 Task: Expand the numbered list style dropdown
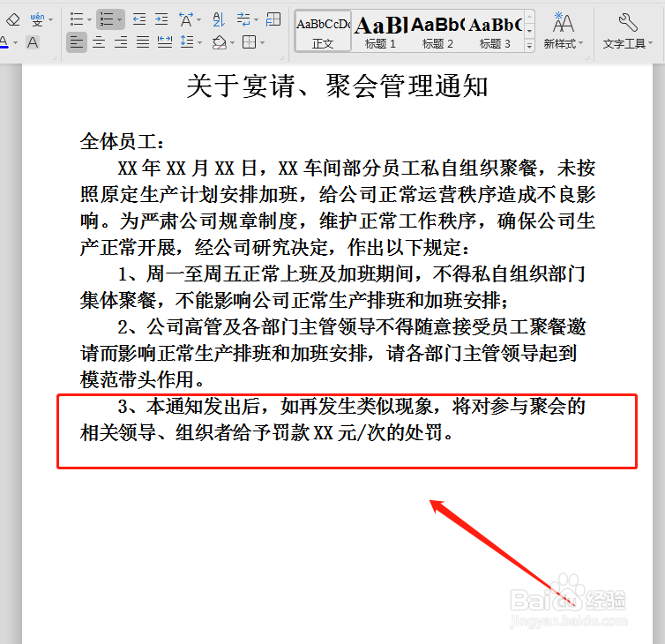click(120, 20)
